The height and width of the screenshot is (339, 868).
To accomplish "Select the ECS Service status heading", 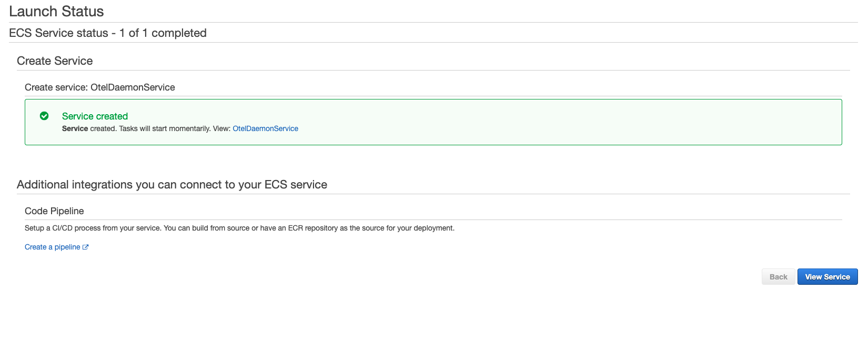I will [107, 33].
